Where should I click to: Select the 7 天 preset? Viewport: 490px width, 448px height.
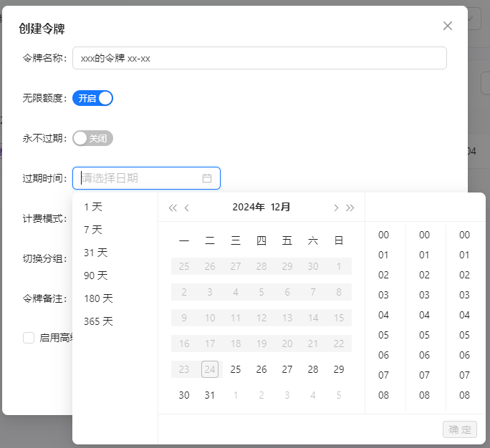click(93, 230)
